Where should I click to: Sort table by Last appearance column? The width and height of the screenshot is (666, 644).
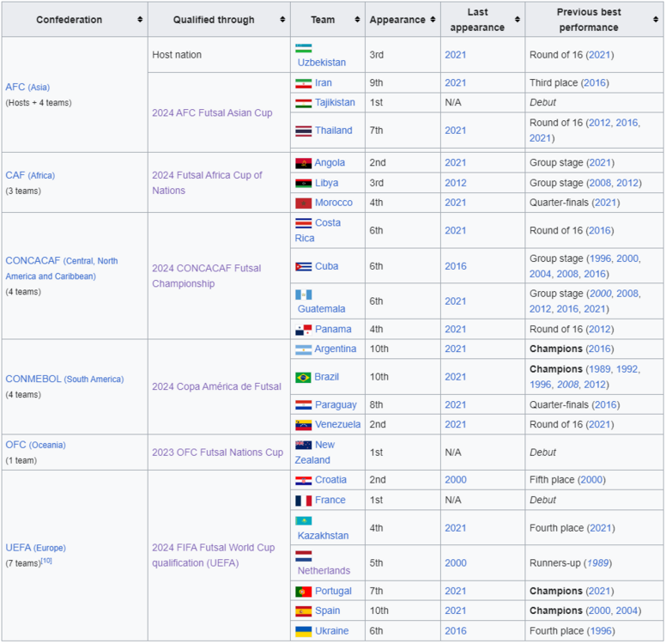[517, 20]
